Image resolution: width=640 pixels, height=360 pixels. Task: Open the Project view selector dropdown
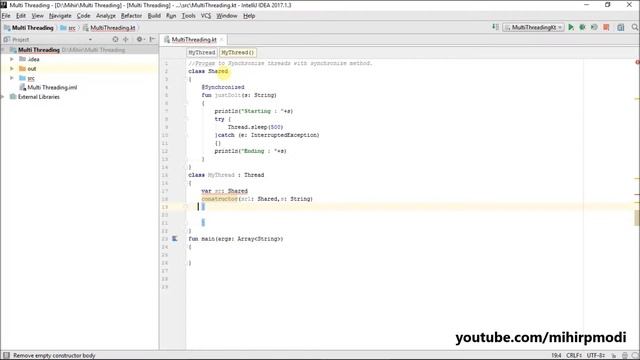tap(90, 40)
